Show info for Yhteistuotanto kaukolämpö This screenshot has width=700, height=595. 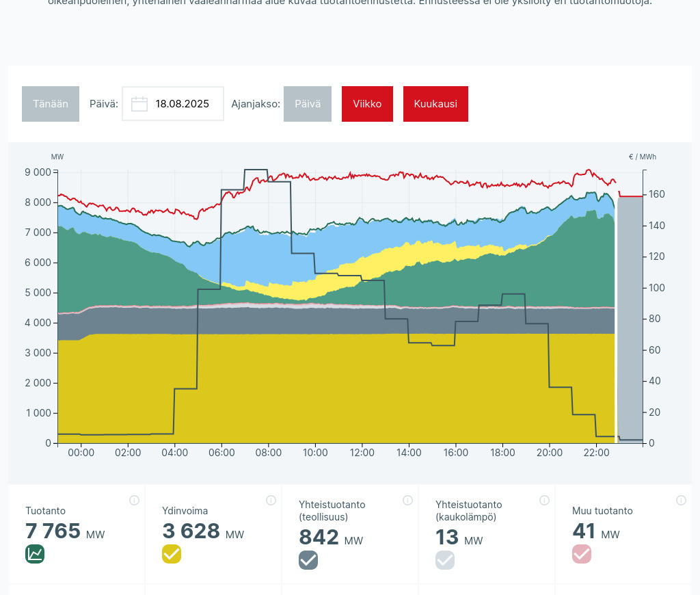tap(544, 500)
